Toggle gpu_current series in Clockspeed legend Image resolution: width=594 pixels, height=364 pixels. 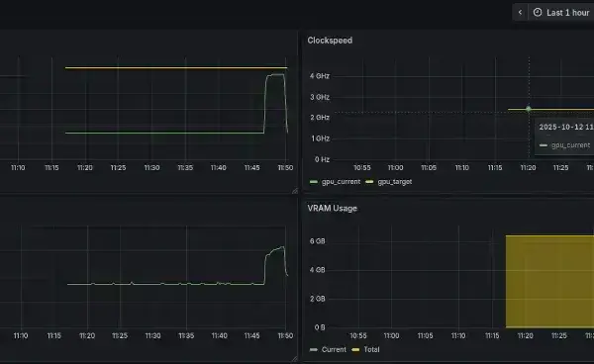pos(341,182)
